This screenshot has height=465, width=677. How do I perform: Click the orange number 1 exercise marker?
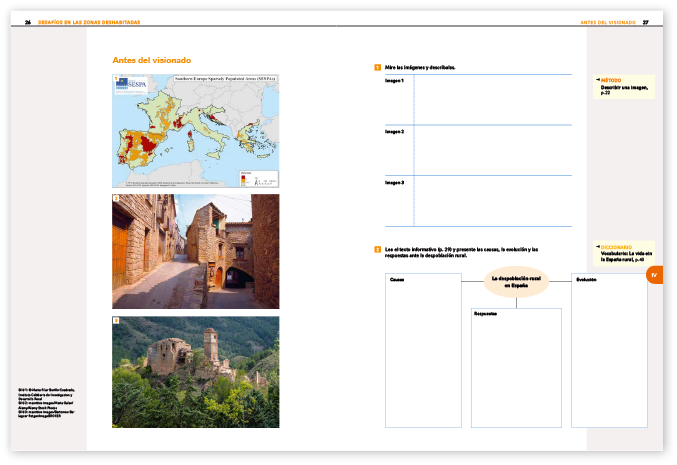377,67
